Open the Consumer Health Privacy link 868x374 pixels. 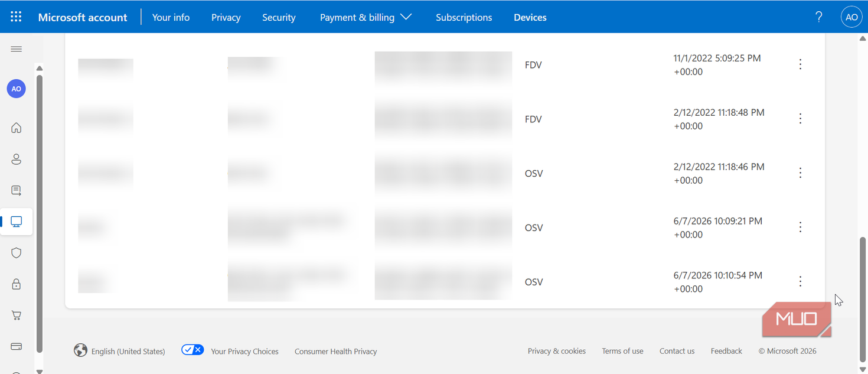pyautogui.click(x=335, y=351)
